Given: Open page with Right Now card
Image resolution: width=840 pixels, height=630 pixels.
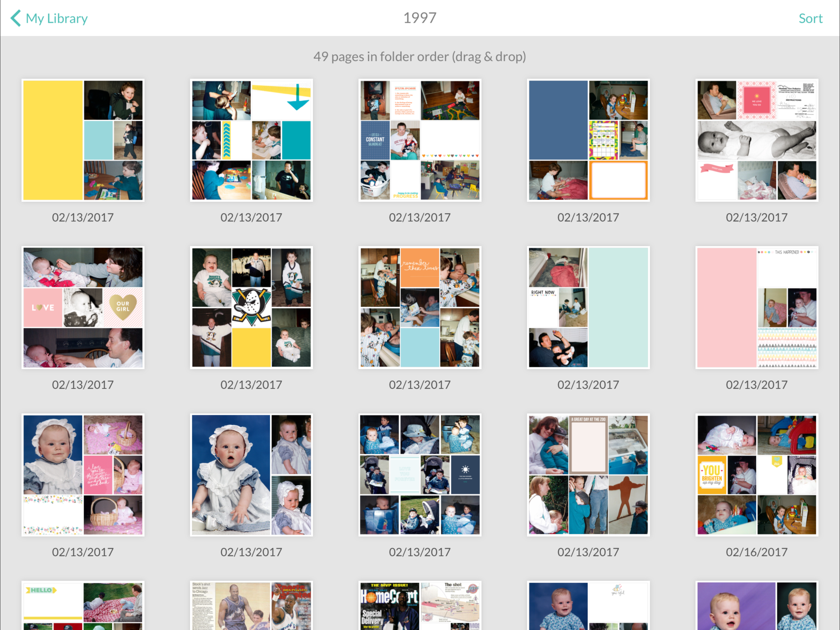Looking at the screenshot, I should 588,307.
